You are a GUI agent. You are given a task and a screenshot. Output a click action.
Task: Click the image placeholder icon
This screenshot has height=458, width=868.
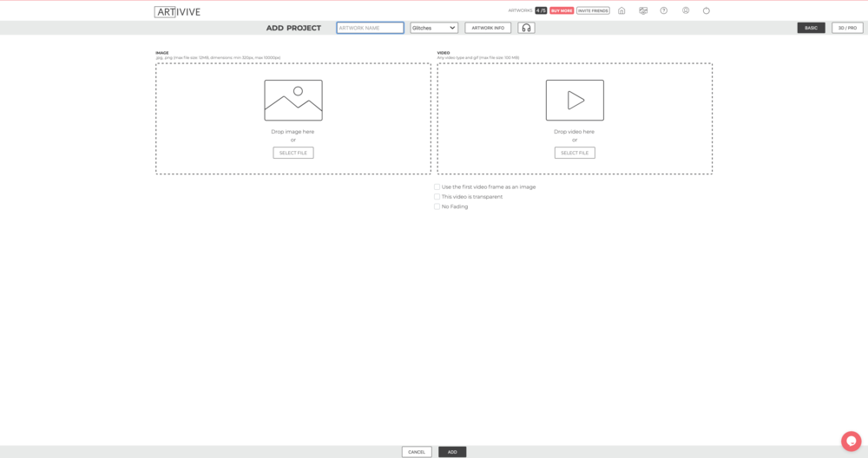coord(293,100)
